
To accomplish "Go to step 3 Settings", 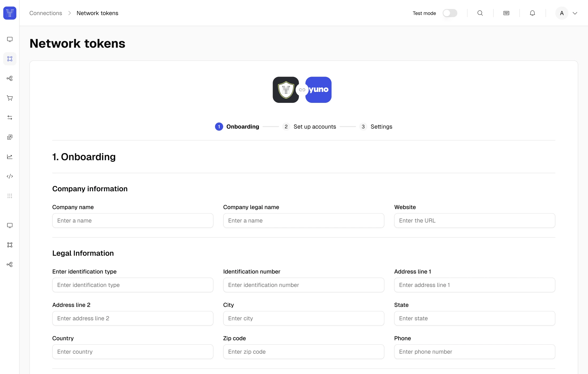I will point(376,127).
